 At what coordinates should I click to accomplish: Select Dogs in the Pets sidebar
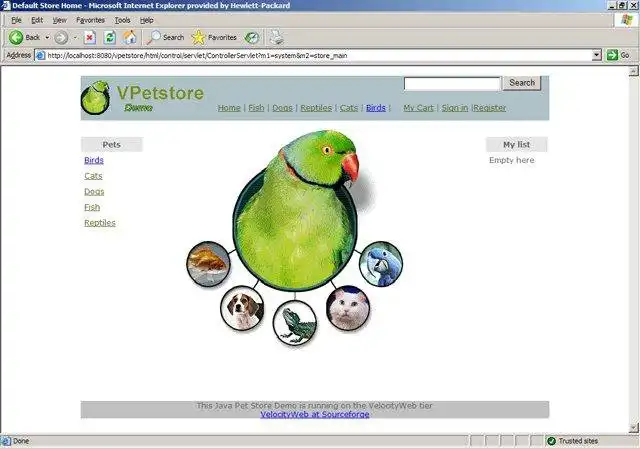pos(94,191)
